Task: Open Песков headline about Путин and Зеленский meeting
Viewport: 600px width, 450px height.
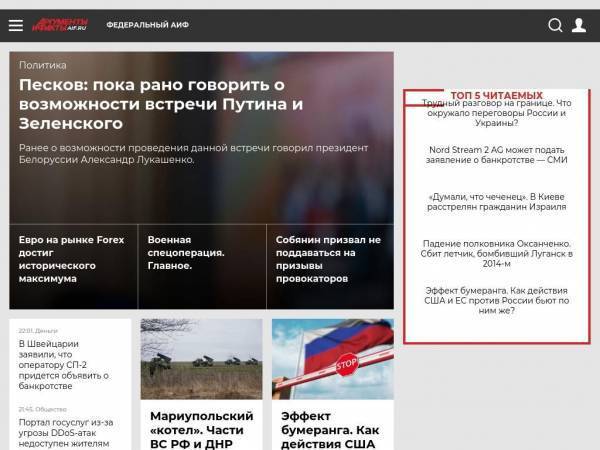Action: (161, 104)
